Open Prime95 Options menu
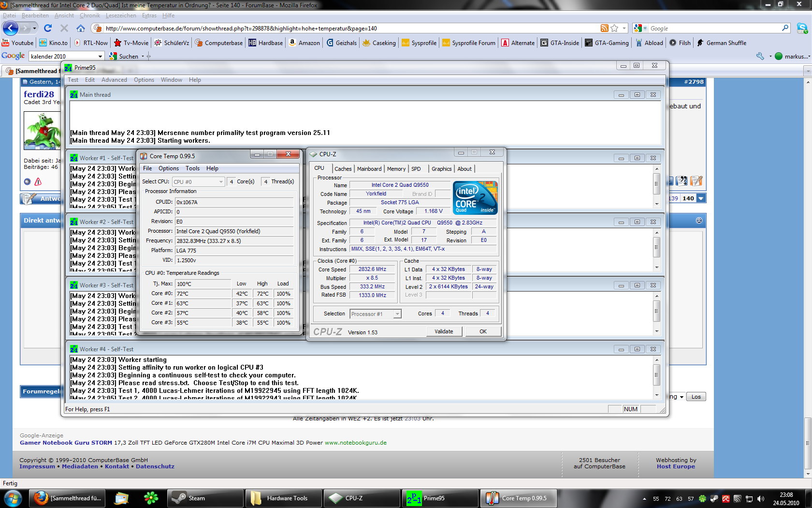Image resolution: width=812 pixels, height=508 pixels. pos(144,80)
